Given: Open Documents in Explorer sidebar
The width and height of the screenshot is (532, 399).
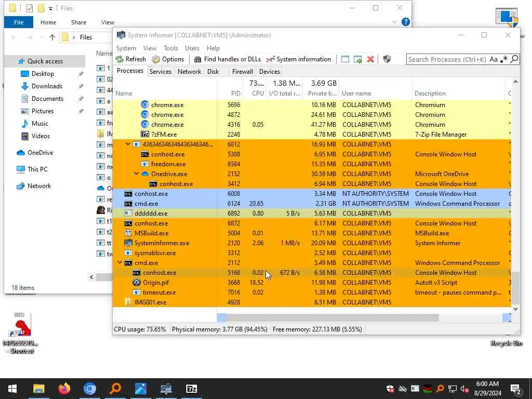Looking at the screenshot, I should coord(47,99).
